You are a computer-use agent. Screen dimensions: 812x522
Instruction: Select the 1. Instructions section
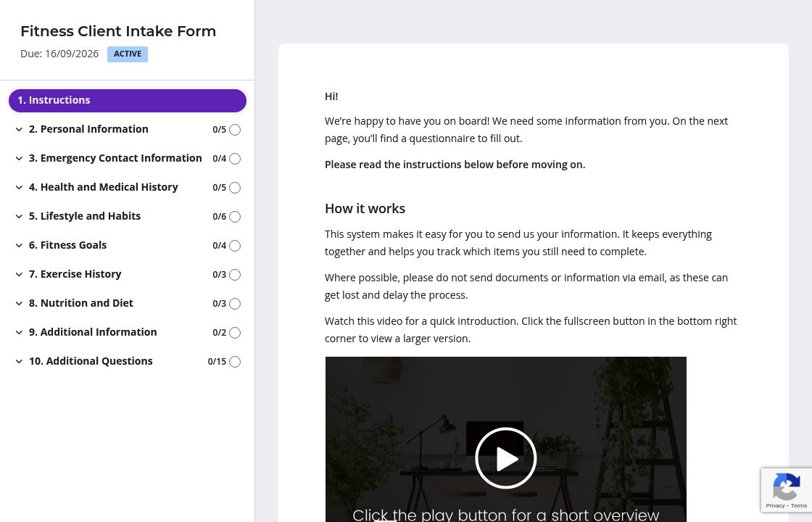pos(128,101)
